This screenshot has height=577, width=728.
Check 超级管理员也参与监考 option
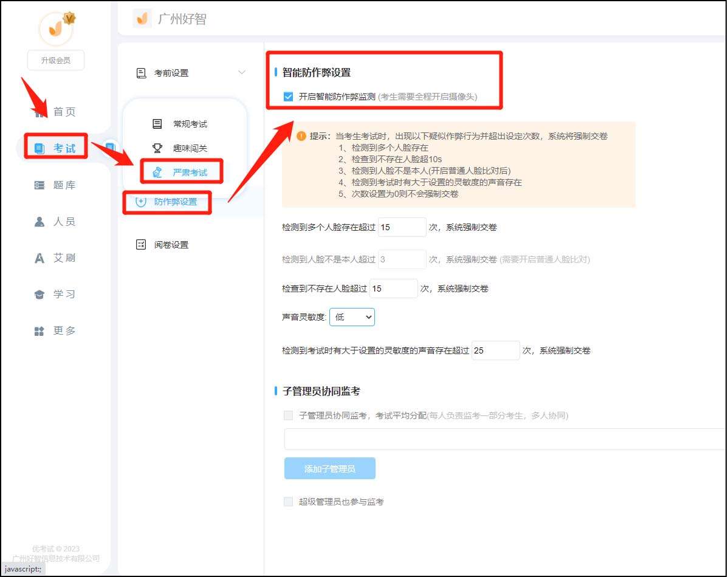pyautogui.click(x=288, y=501)
